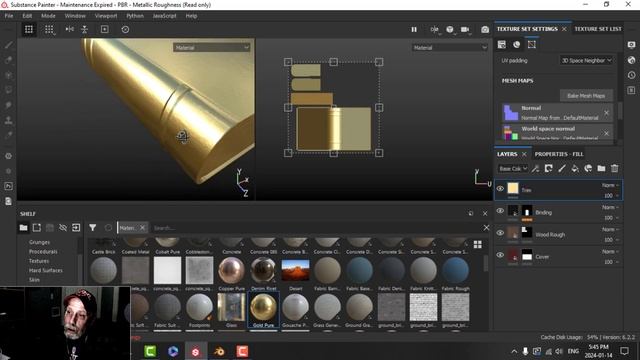Image resolution: width=640 pixels, height=360 pixels.
Task: Open the Binding layer blend mode dropdown
Action: (x=611, y=207)
